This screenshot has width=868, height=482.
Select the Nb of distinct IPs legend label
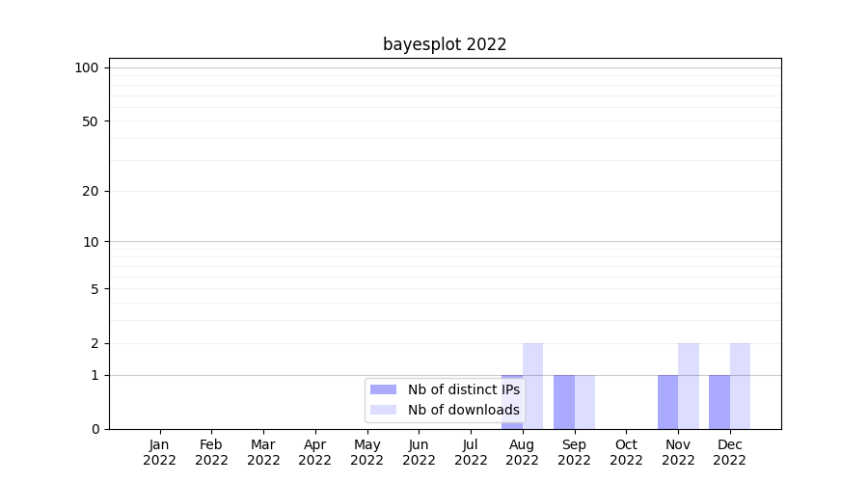click(463, 389)
